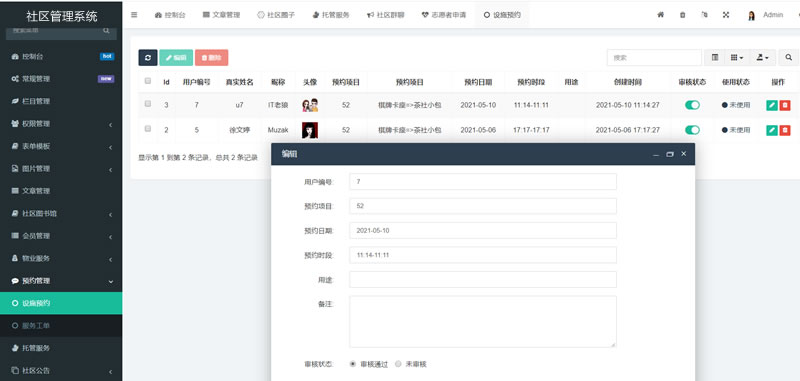The image size is (800, 381).
Task: Click red delete icon for row Id 2
Action: coord(785,130)
